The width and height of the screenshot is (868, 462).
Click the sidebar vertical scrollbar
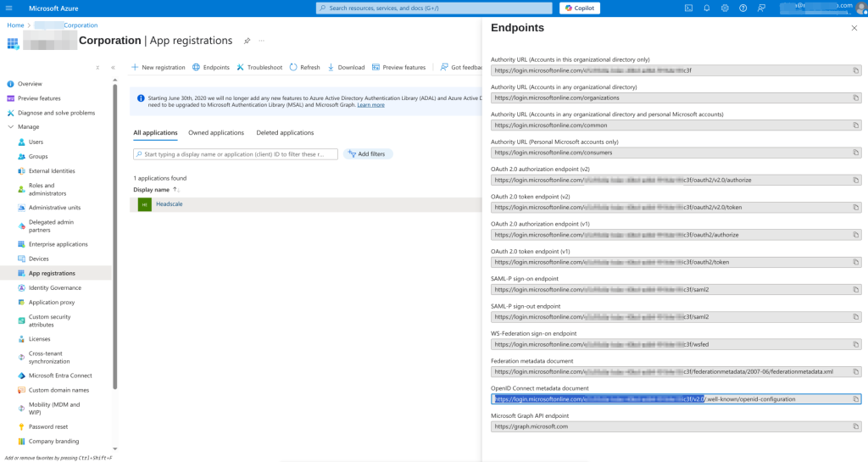pos(115,237)
